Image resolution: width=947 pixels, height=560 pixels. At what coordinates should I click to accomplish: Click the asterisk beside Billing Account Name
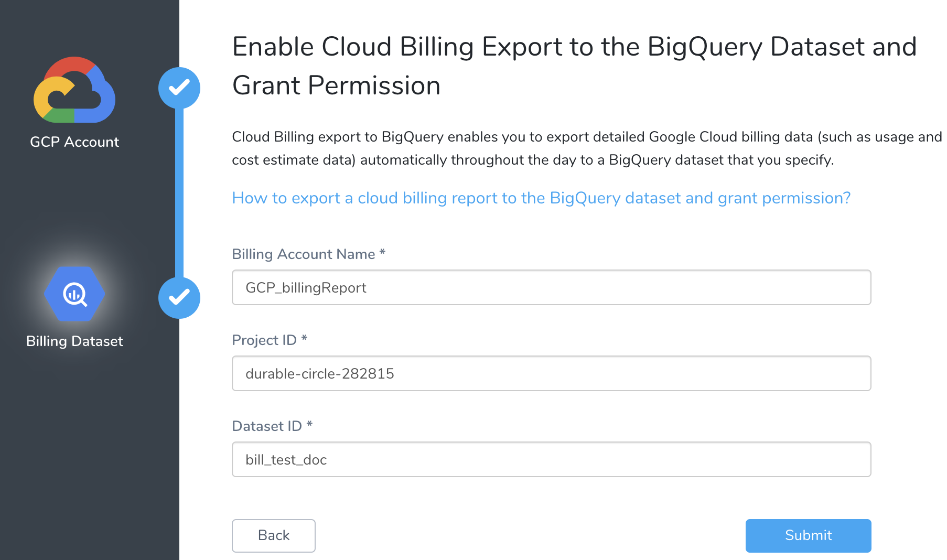pyautogui.click(x=383, y=253)
